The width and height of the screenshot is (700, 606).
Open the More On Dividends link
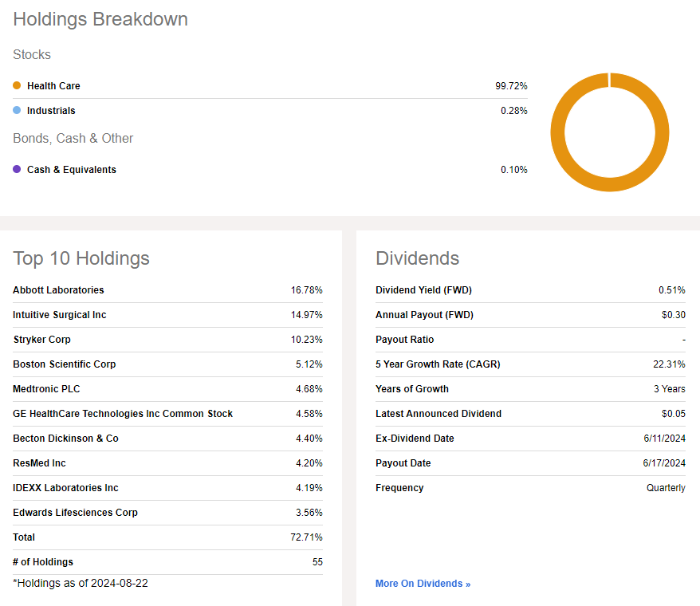click(423, 584)
